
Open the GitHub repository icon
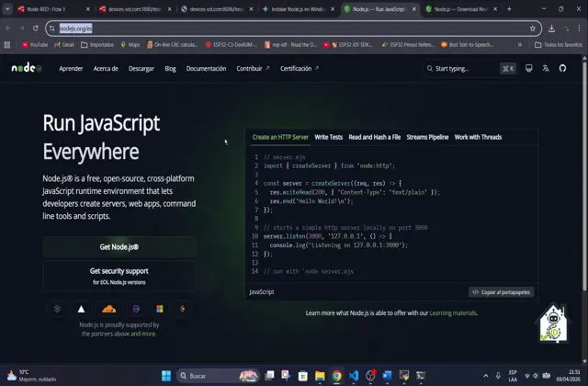coord(562,68)
